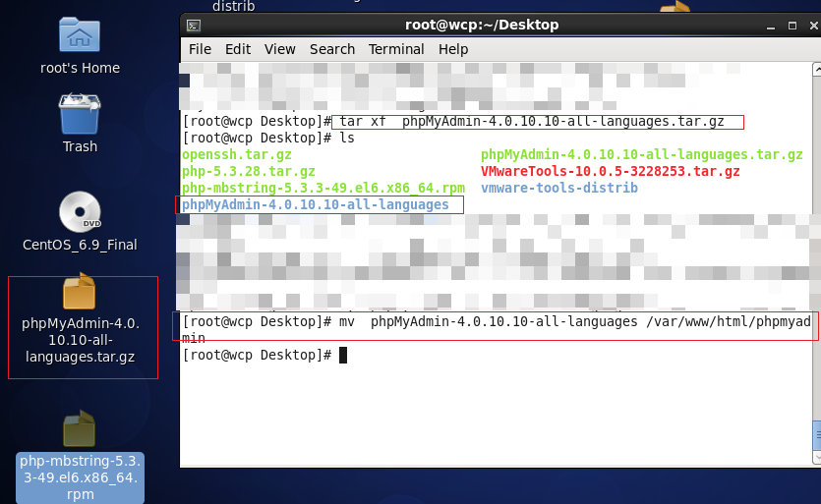This screenshot has height=504, width=821.
Task: Click terminal window icon in title bar
Action: tap(194, 26)
